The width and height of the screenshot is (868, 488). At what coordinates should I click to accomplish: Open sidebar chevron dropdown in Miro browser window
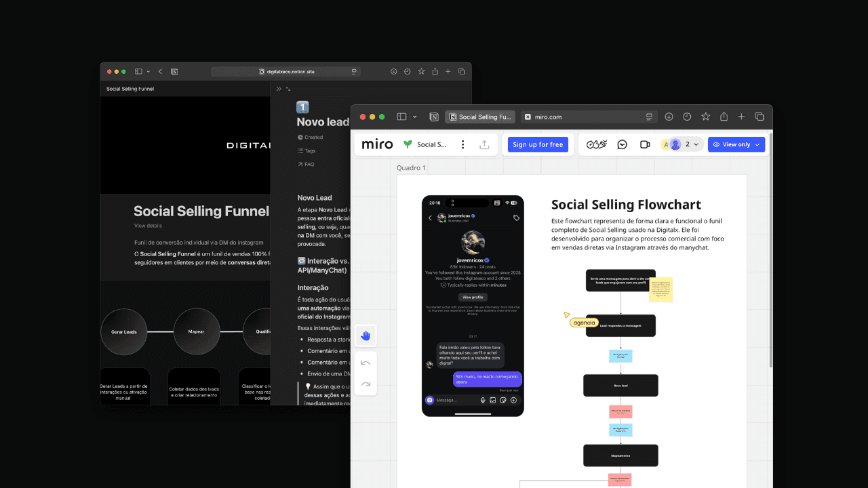click(415, 117)
